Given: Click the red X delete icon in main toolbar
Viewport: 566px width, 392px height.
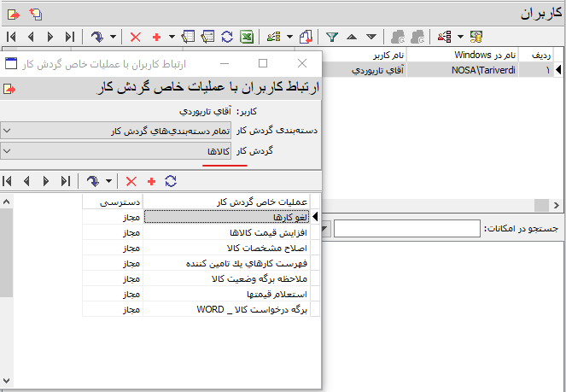Looking at the screenshot, I should click(136, 37).
